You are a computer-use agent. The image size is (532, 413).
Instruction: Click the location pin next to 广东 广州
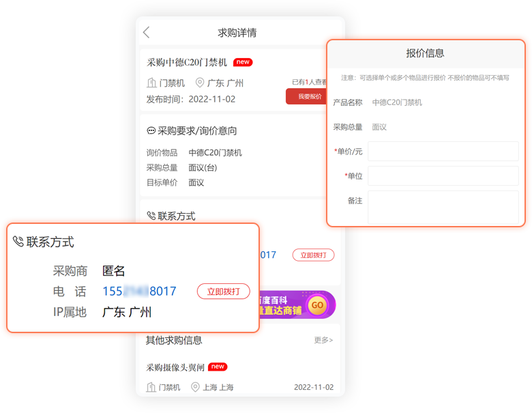coord(200,83)
